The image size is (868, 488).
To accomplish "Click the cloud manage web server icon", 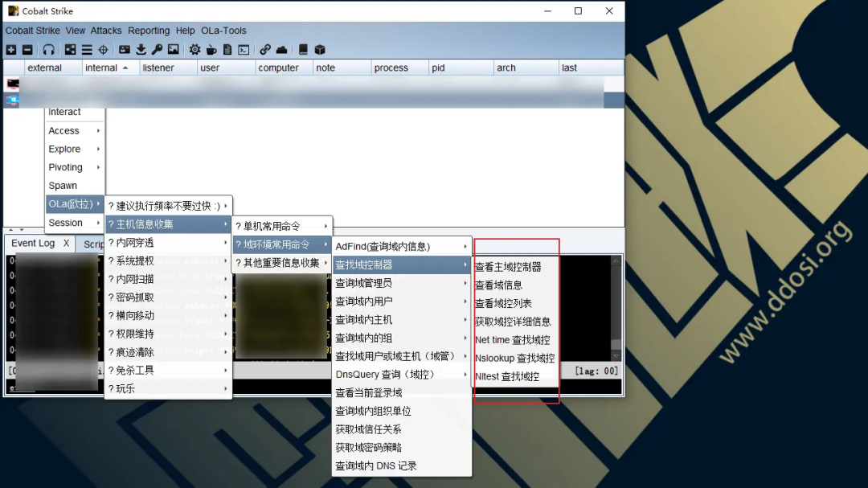I will coord(282,50).
